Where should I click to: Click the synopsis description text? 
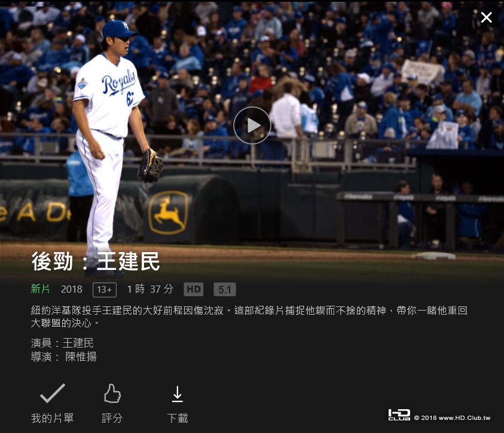coord(249,317)
